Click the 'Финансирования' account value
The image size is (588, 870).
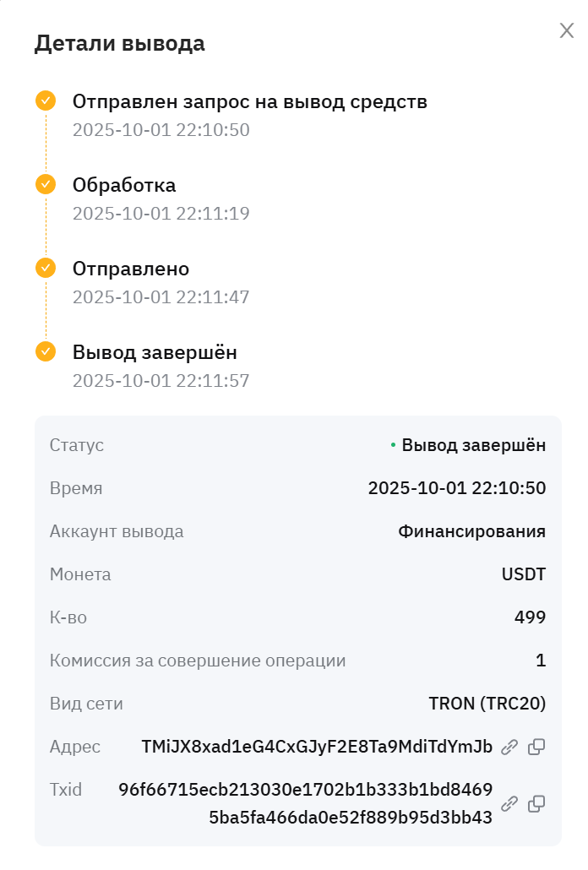(471, 532)
